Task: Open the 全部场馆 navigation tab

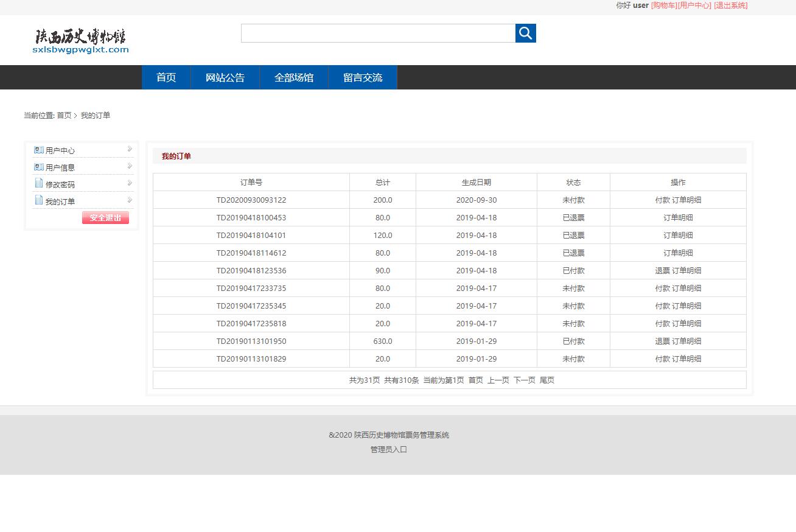Action: tap(294, 77)
